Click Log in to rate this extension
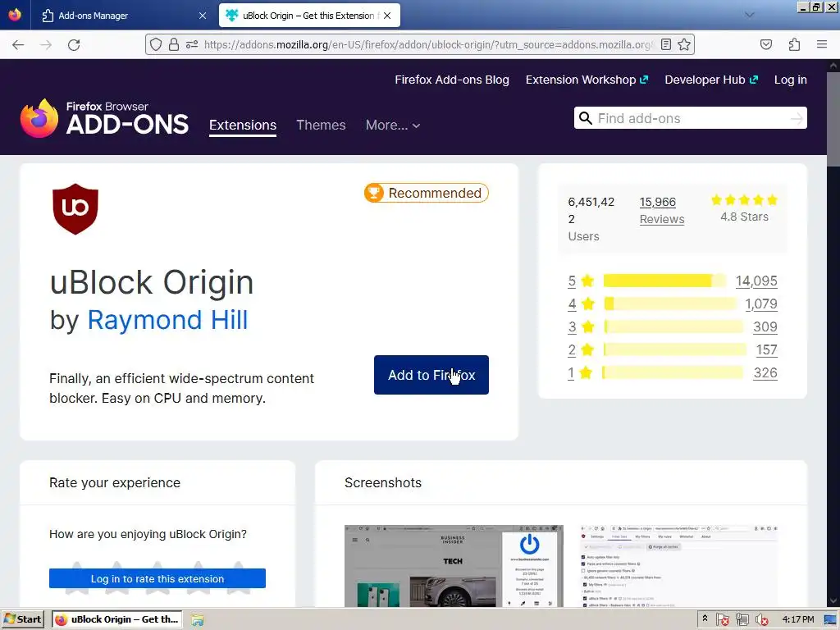The image size is (840, 630). [157, 578]
